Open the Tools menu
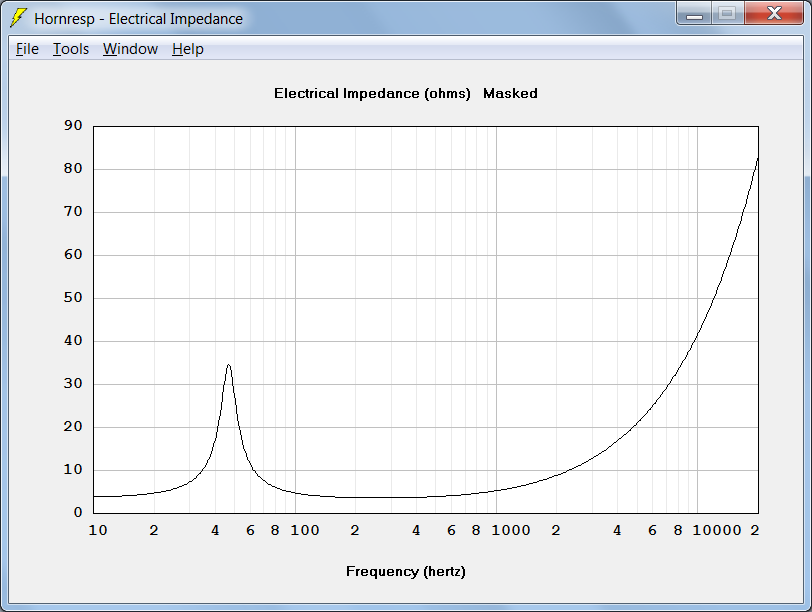Image resolution: width=812 pixels, height=612 pixels. point(71,49)
